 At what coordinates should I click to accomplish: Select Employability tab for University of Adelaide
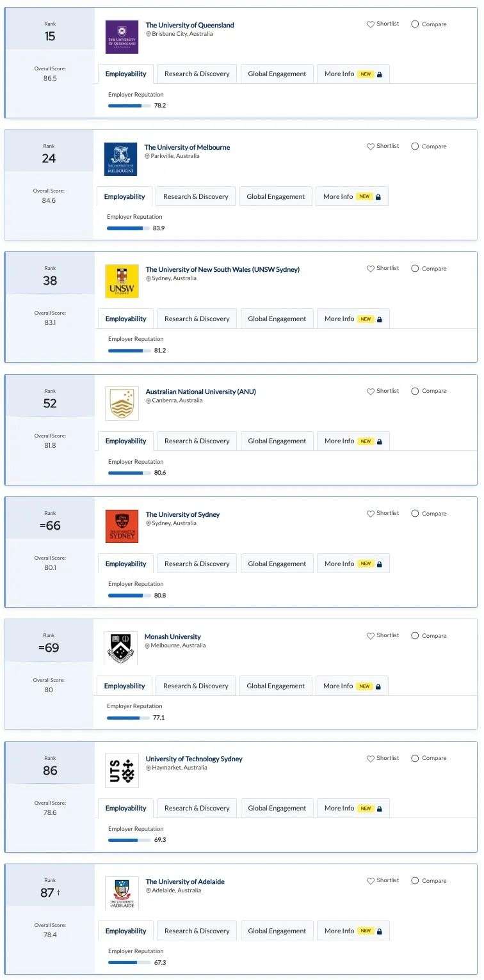point(126,931)
